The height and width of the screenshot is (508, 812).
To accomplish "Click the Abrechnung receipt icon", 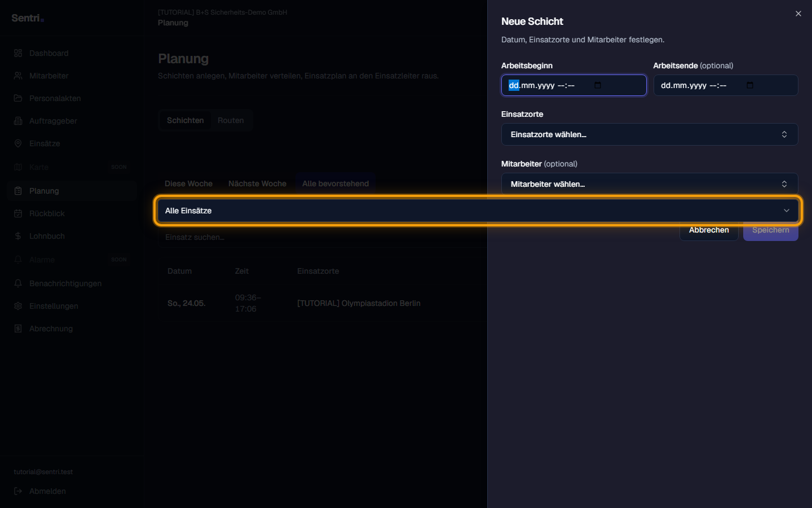I will coord(18,329).
